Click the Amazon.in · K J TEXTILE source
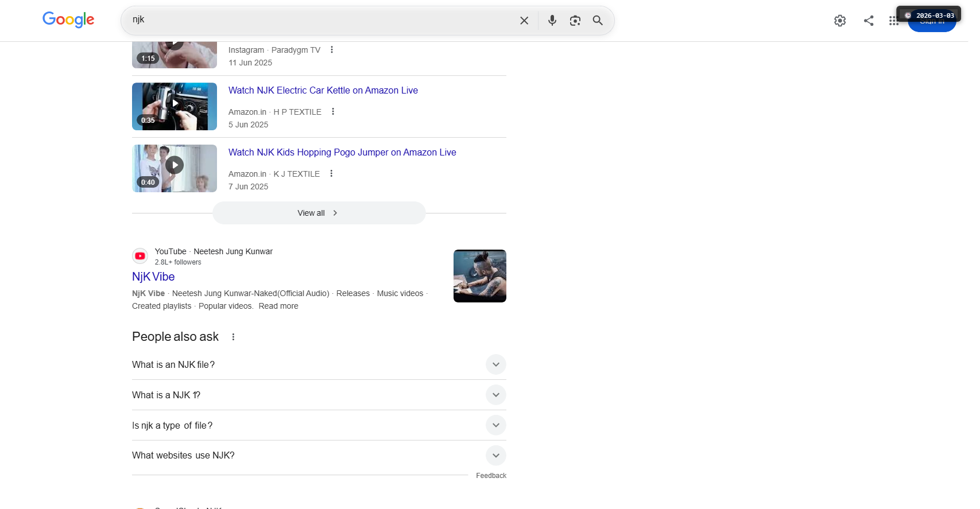 click(274, 174)
